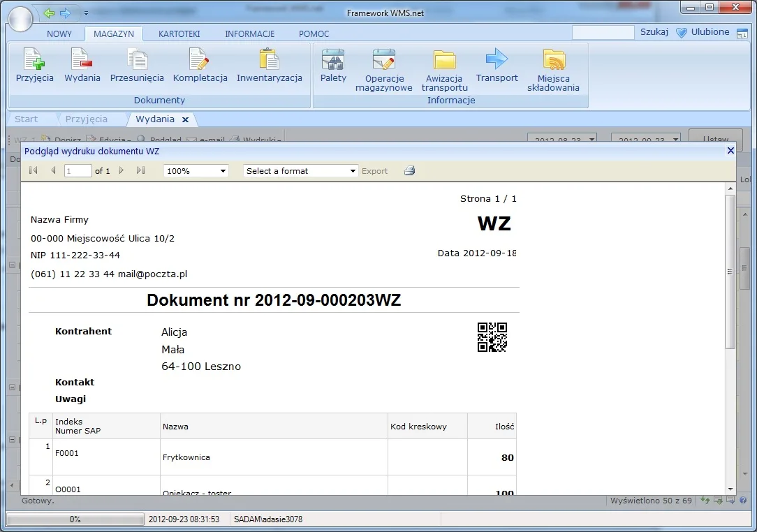
Task: Click the 64-100 Leszno address line
Action: point(201,367)
